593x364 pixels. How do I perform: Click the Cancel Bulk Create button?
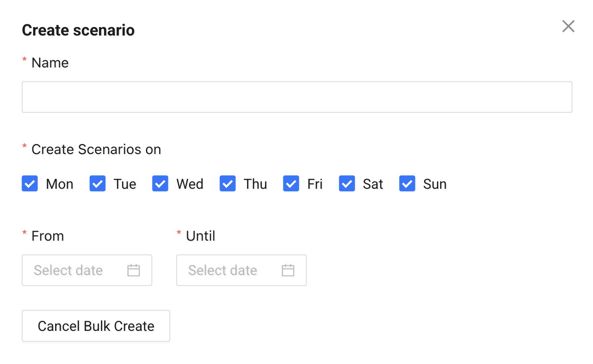[96, 326]
